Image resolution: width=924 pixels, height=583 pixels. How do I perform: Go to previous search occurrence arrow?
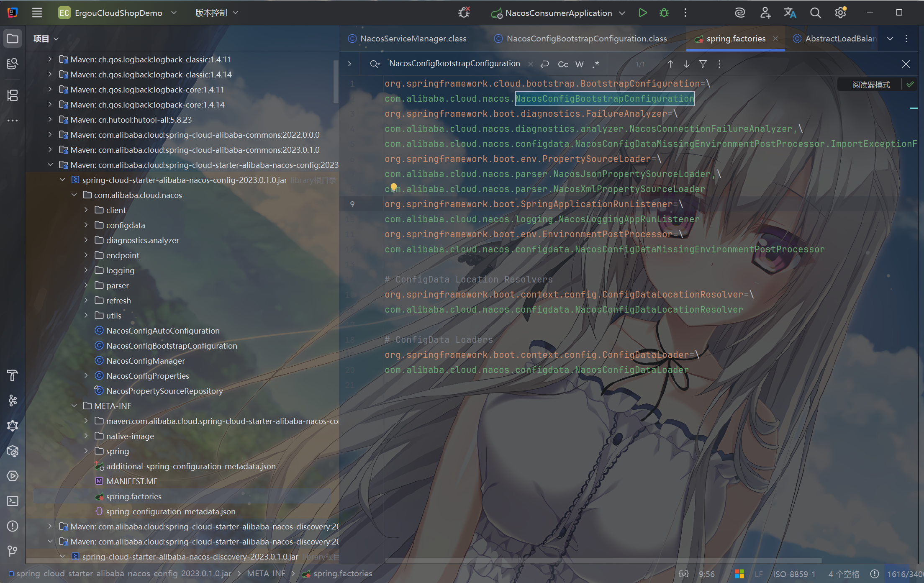(670, 64)
